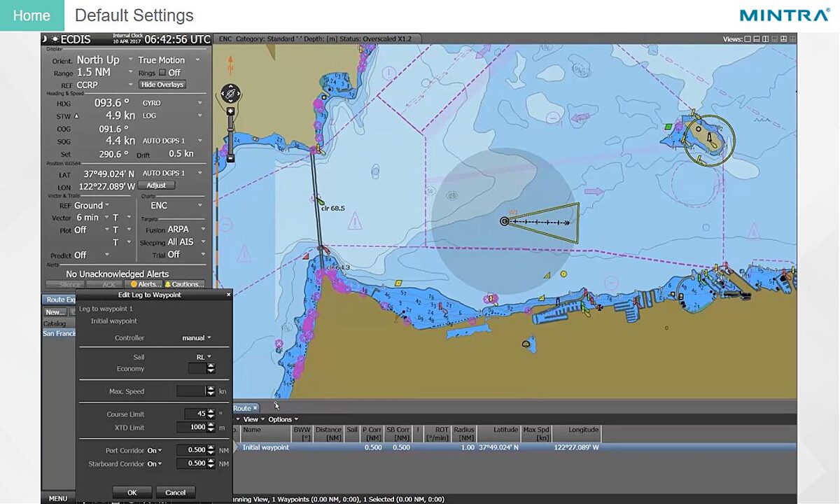Toggle the Rings checkbox
Viewport: 840px width, 504px height.
tap(162, 73)
